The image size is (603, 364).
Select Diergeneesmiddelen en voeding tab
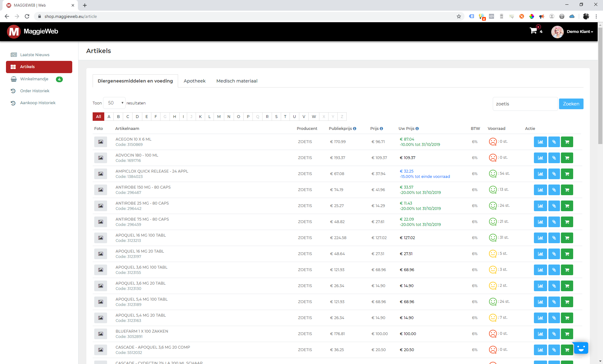tap(135, 81)
